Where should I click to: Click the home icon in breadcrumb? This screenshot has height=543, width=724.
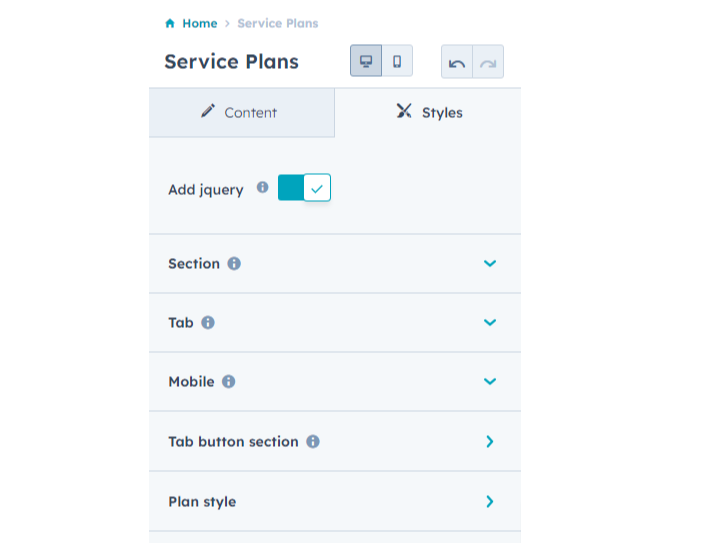170,23
